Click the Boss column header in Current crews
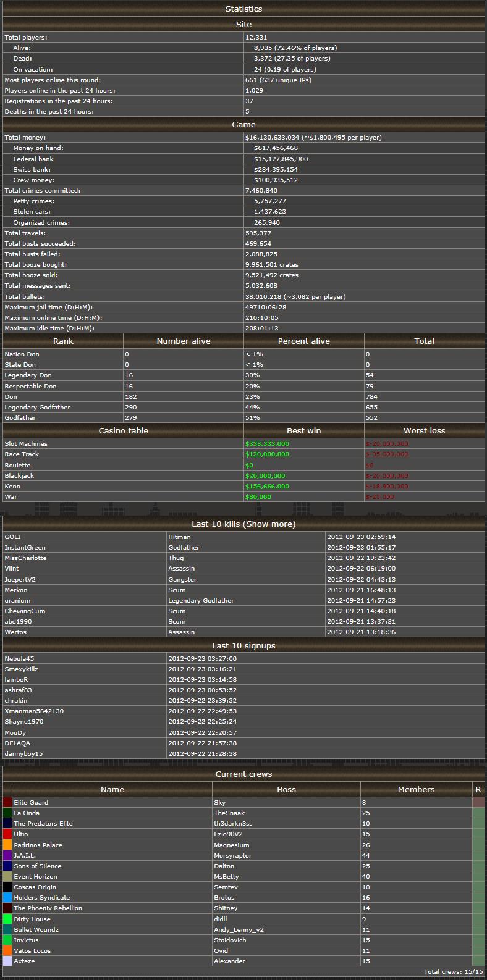The image size is (487, 980). pos(286,790)
